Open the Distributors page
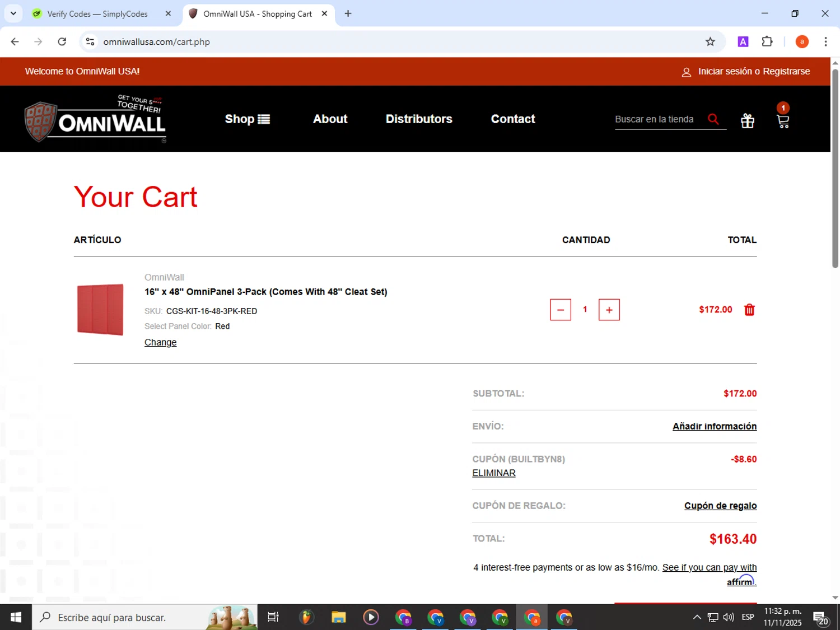Screen dimensions: 840x630 coord(419,119)
